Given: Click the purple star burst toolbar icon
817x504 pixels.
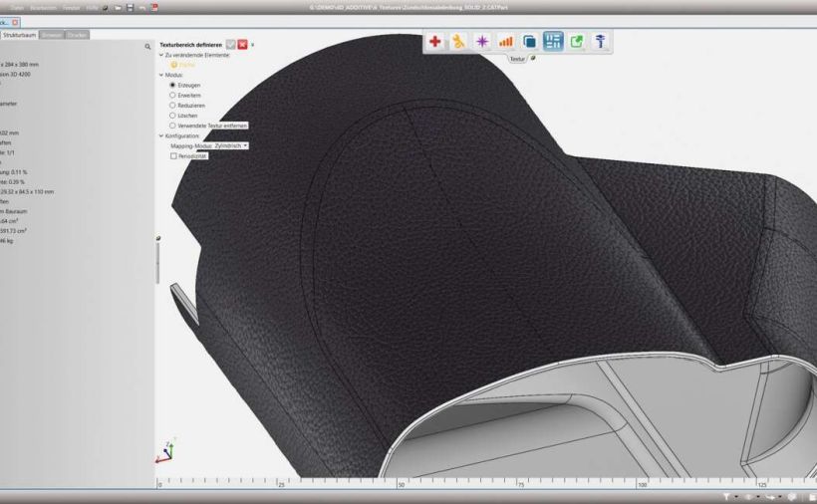Looking at the screenshot, I should click(482, 41).
